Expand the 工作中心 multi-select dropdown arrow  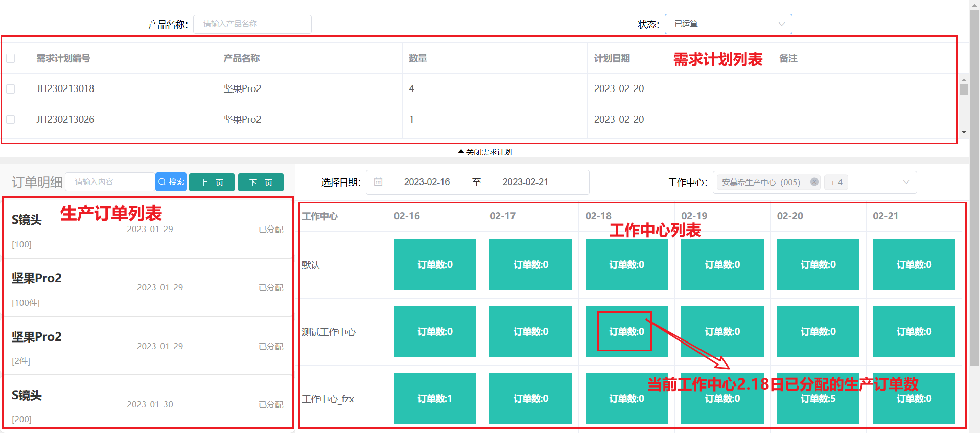pos(906,182)
